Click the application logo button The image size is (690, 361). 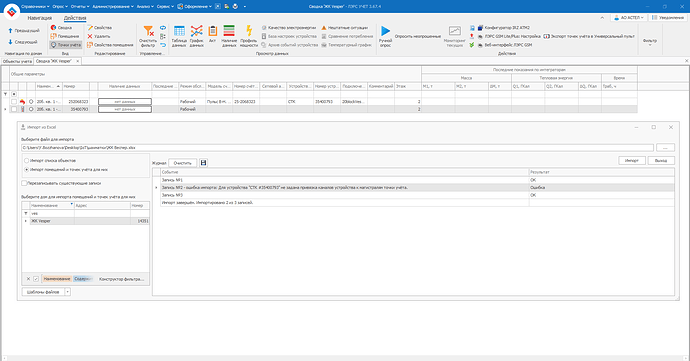point(11,11)
